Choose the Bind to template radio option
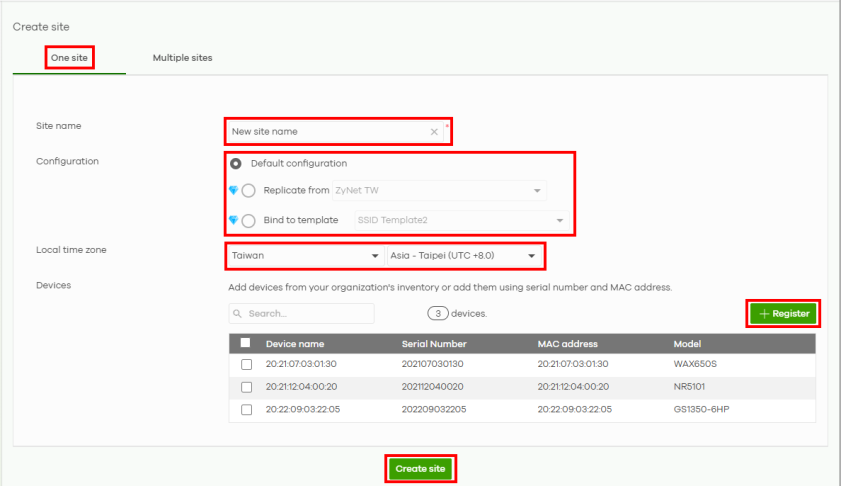The height and width of the screenshot is (486, 841). click(248, 220)
